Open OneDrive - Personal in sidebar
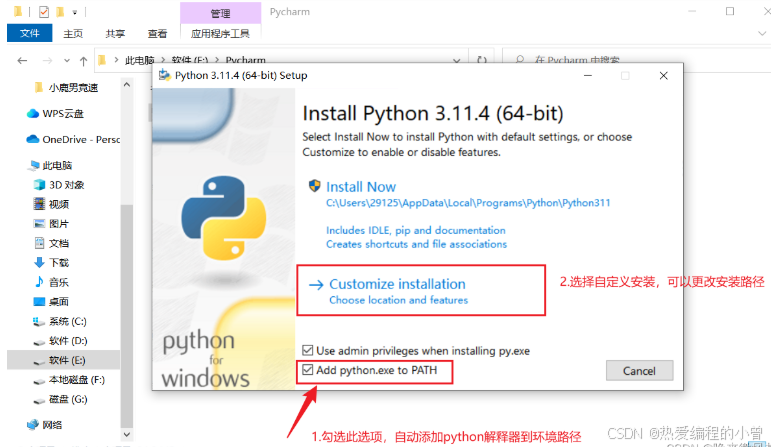 click(x=73, y=140)
